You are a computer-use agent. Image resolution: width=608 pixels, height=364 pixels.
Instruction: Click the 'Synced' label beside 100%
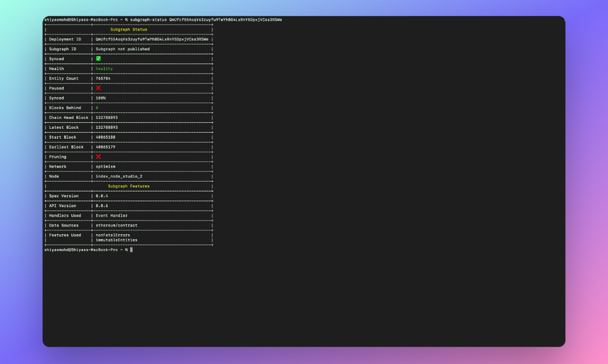pyautogui.click(x=57, y=98)
